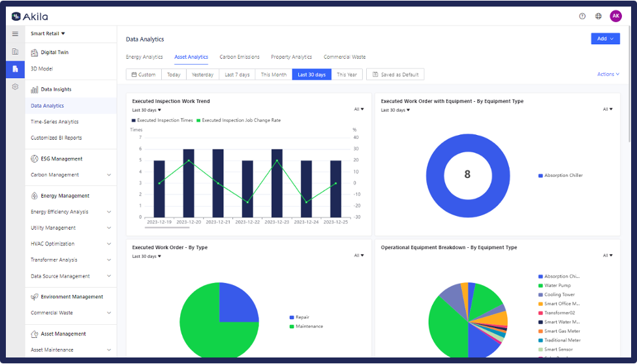This screenshot has height=364, width=637.
Task: Open the language globe icon
Action: [x=598, y=16]
